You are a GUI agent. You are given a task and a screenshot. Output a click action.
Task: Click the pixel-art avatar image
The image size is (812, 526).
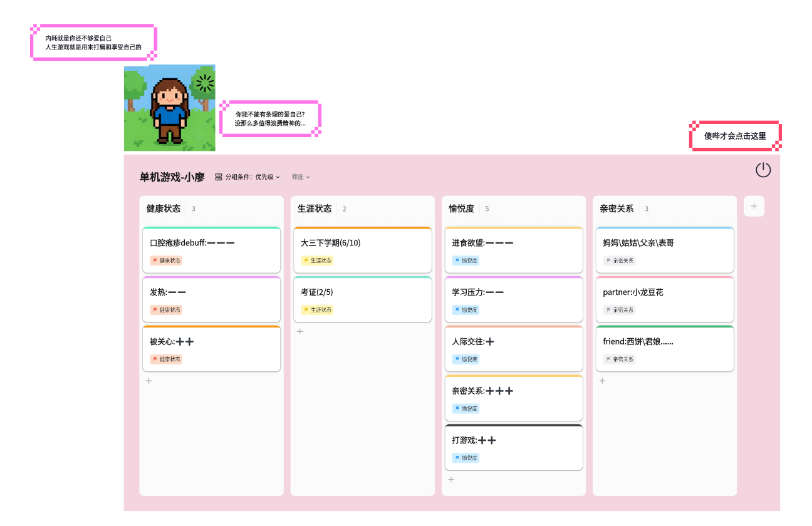(169, 107)
